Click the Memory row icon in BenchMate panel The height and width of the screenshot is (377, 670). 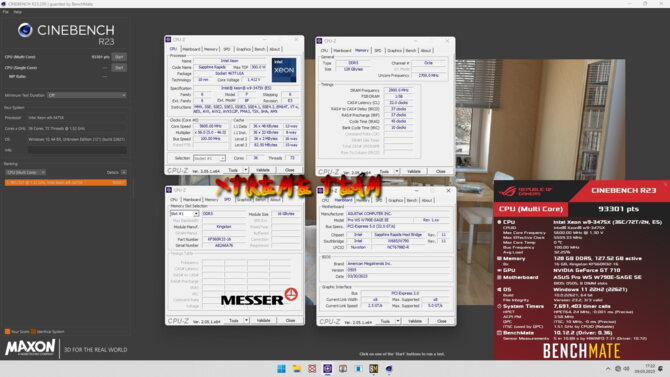[499, 259]
